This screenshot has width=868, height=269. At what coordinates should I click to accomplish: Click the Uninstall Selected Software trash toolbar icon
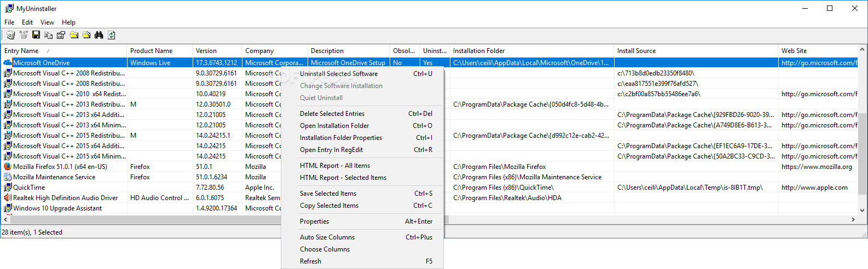tap(10, 35)
